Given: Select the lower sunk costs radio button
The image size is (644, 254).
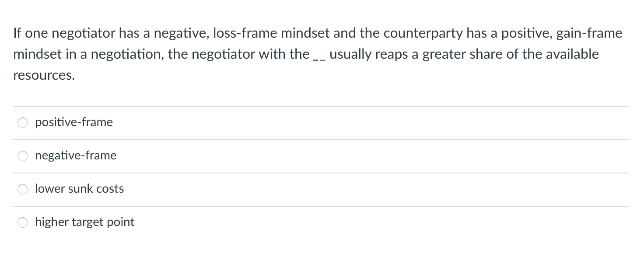Looking at the screenshot, I should pos(23,189).
